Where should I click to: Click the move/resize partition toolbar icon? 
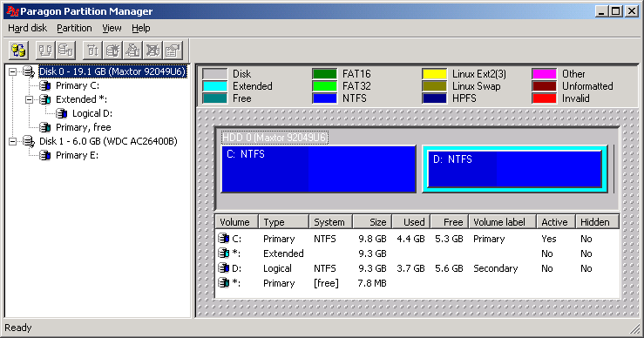tap(92, 51)
